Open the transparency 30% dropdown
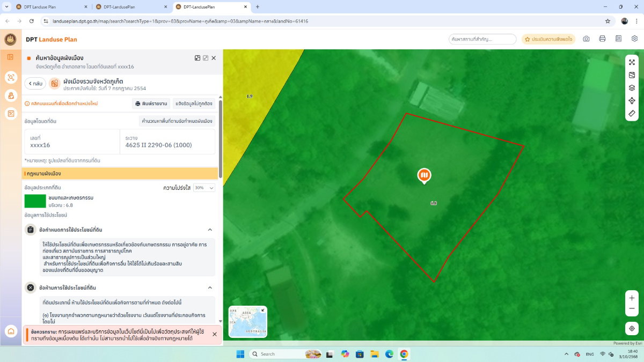The height and width of the screenshot is (362, 644). pyautogui.click(x=204, y=188)
